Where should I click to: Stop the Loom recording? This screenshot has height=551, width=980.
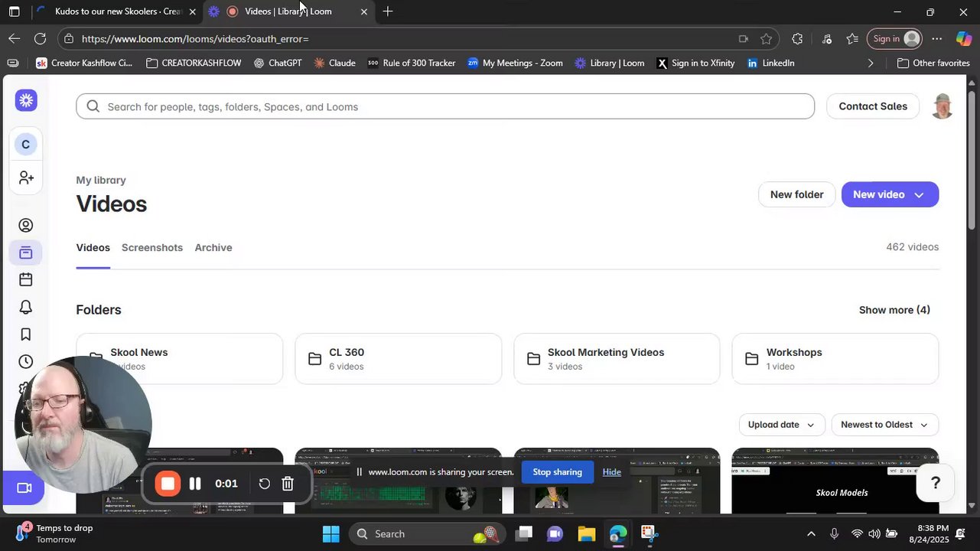click(168, 484)
